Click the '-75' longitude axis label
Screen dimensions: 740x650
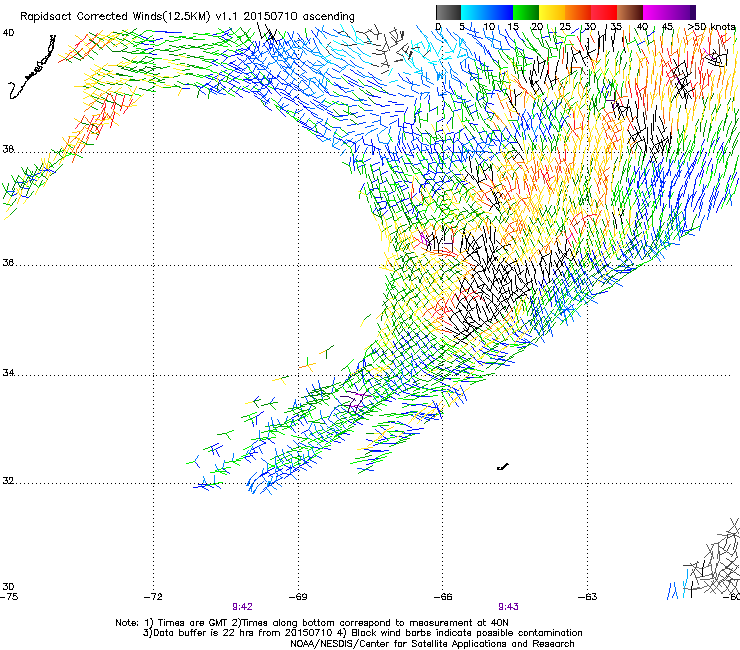[9, 597]
